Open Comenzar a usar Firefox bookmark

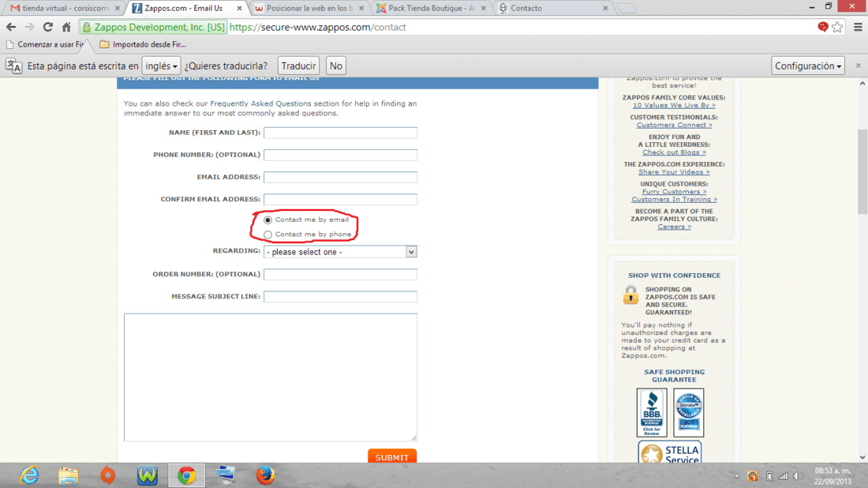[46, 44]
